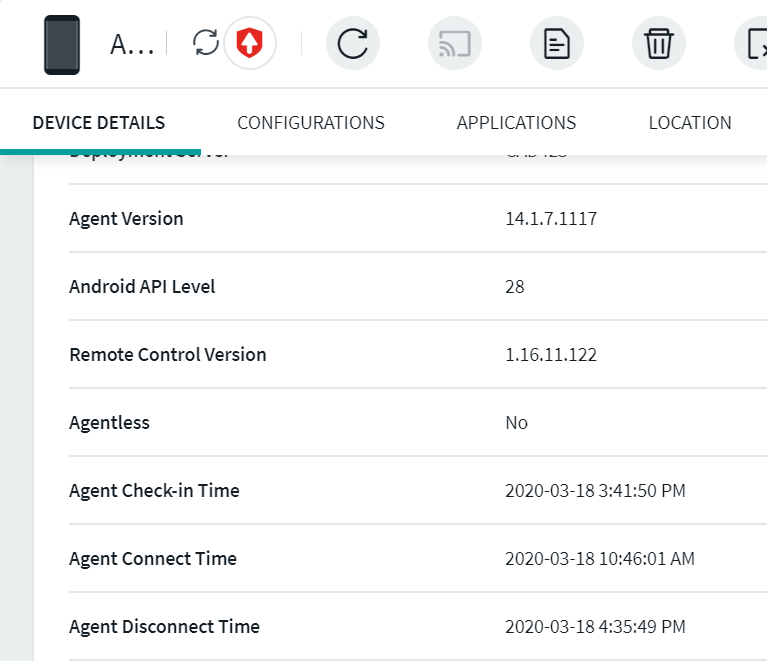Delete the device using trash icon
This screenshot has height=661, width=767.
658,44
